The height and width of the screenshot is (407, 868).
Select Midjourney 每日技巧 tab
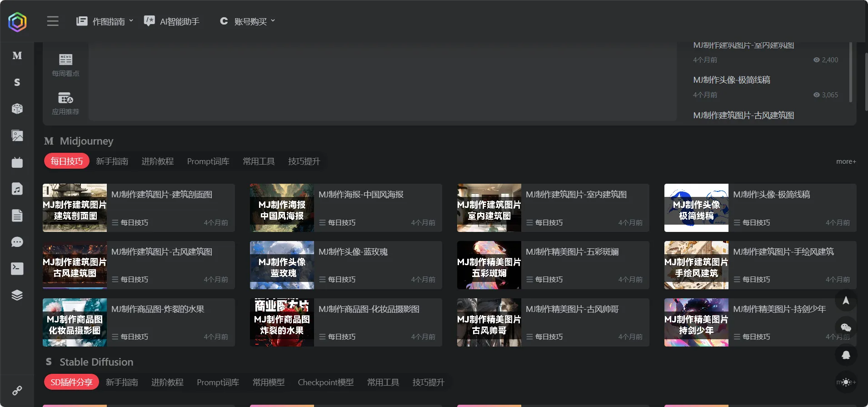point(67,161)
